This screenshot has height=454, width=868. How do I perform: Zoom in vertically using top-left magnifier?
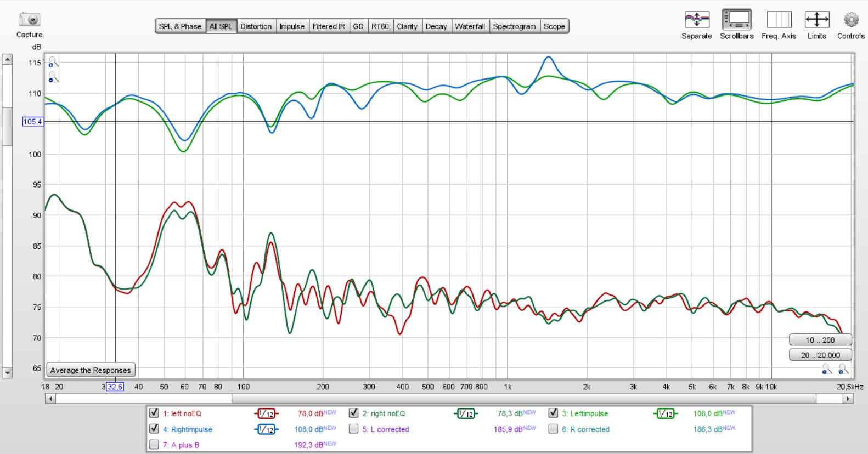53,63
